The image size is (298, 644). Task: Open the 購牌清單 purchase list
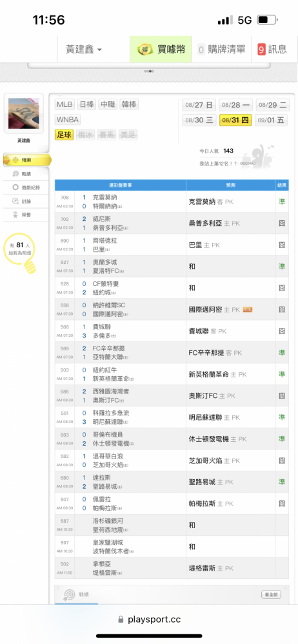(x=221, y=50)
